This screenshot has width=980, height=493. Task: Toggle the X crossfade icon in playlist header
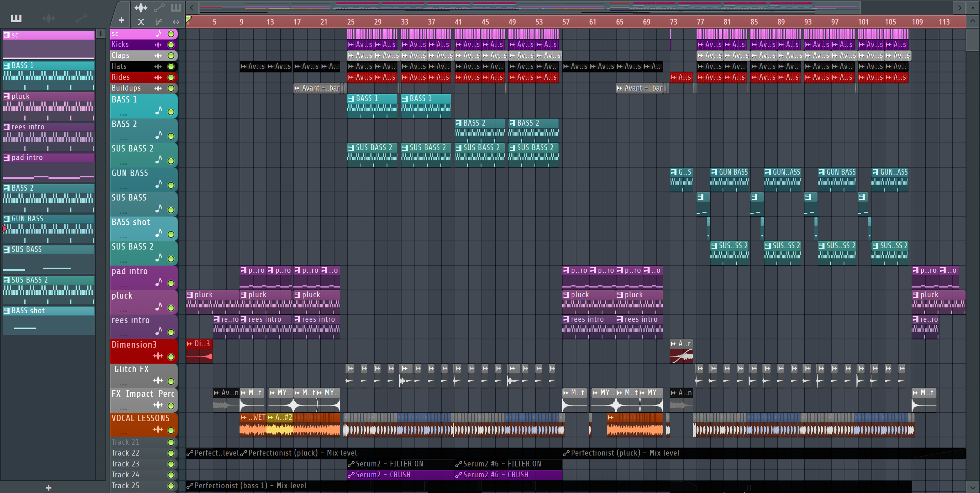[141, 22]
